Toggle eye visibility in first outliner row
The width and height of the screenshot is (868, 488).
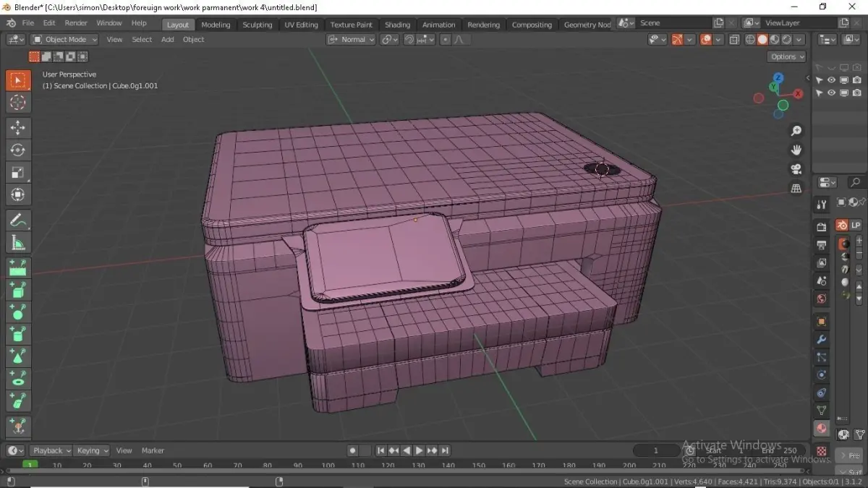[832, 80]
